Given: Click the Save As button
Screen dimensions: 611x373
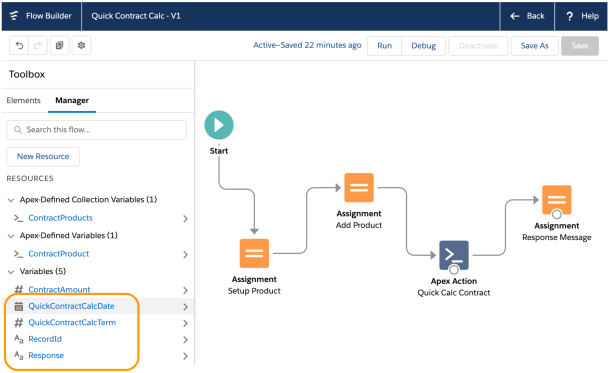Looking at the screenshot, I should 534,46.
